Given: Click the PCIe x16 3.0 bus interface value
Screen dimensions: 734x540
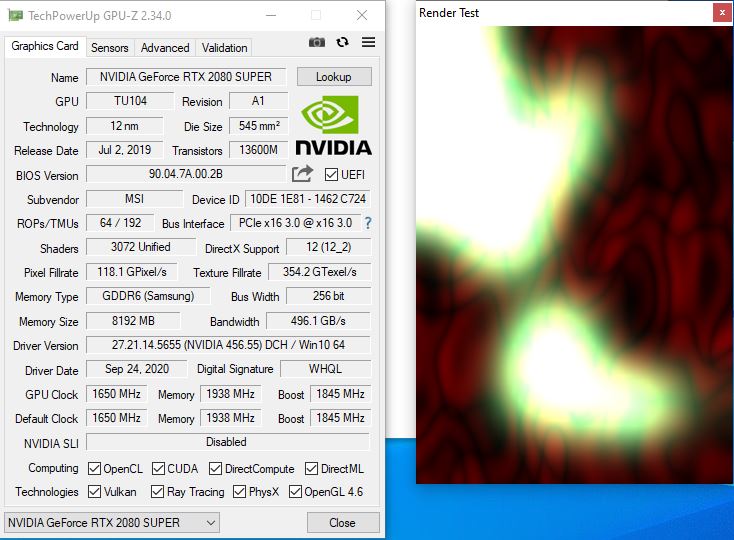Looking at the screenshot, I should tap(295, 223).
